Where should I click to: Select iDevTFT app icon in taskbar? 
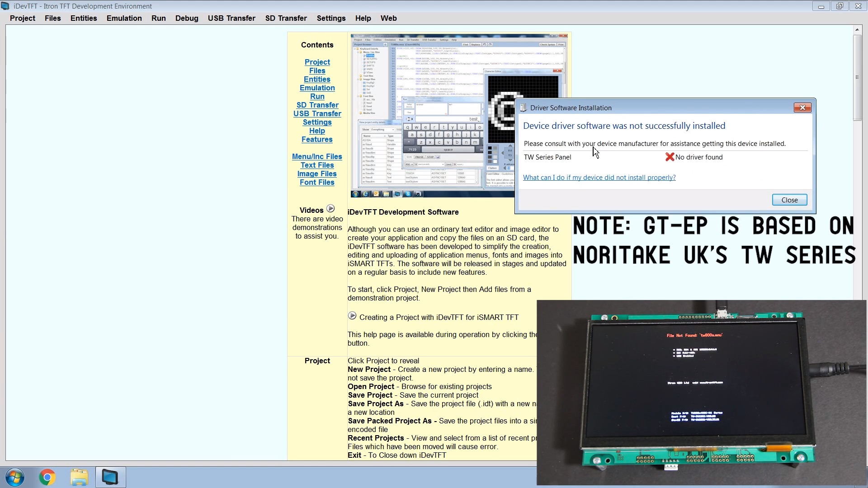110,477
